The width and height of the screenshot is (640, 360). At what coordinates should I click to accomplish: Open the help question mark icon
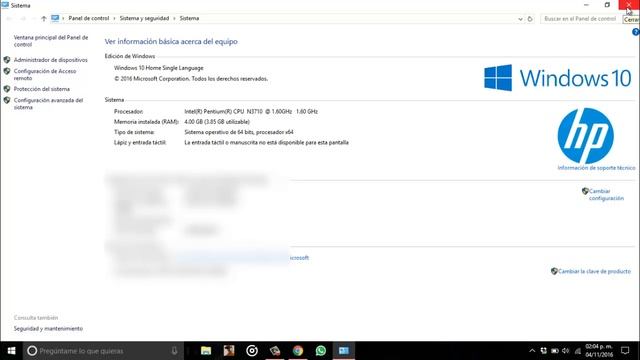(636, 32)
